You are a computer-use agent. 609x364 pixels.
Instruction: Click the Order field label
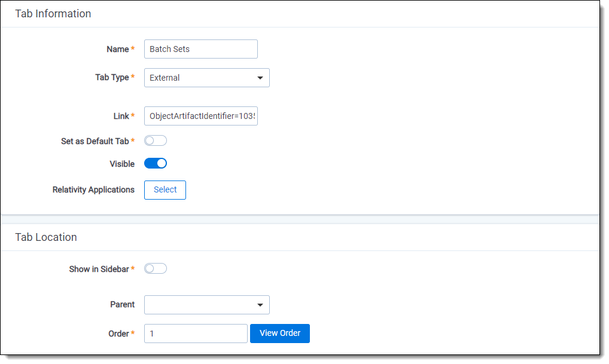click(x=118, y=334)
